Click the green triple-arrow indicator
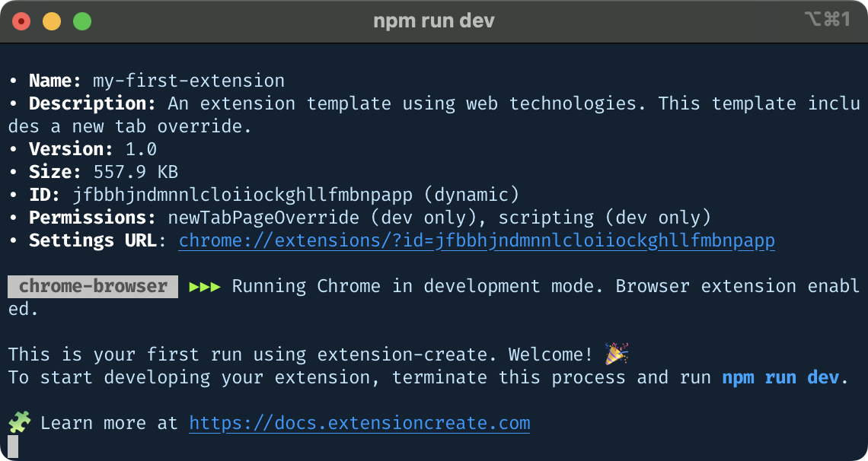This screenshot has height=461, width=868. click(x=205, y=287)
